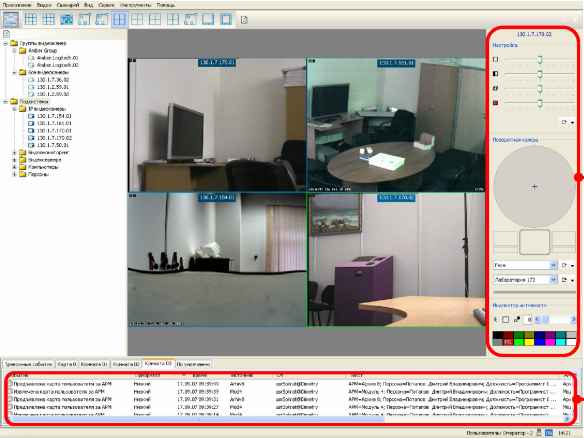
Task: Click the top brightness slider handle
Action: click(540, 60)
